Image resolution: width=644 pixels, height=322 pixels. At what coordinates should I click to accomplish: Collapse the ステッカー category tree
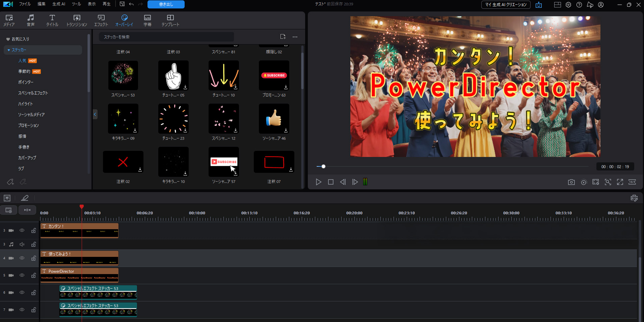pos(9,50)
